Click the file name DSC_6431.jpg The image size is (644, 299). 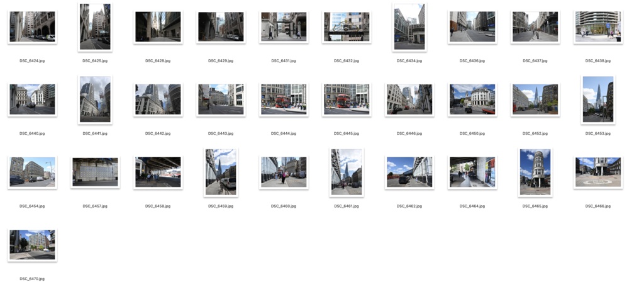284,61
